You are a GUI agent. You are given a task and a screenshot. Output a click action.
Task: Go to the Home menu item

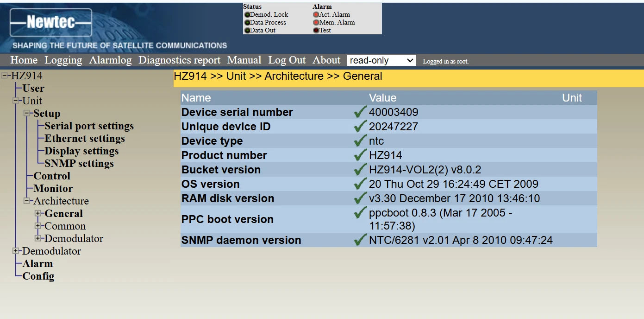(24, 60)
